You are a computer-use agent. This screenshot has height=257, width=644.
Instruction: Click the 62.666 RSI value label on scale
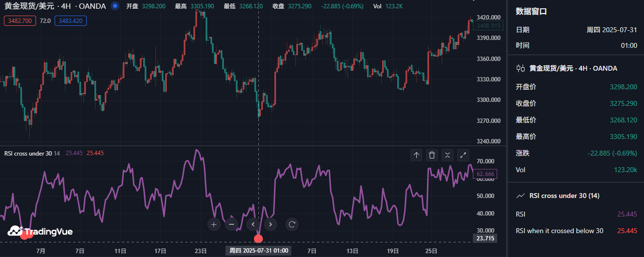(x=485, y=174)
